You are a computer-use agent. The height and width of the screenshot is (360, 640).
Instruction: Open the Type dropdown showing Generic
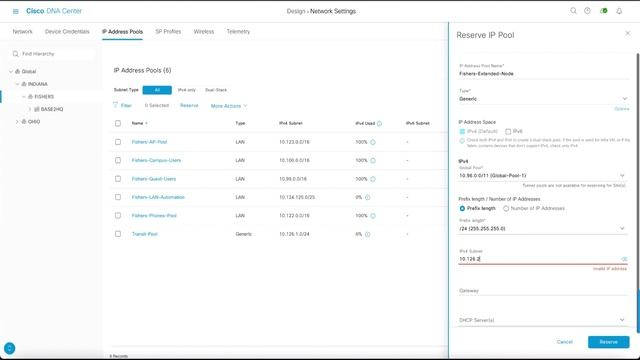pos(543,99)
